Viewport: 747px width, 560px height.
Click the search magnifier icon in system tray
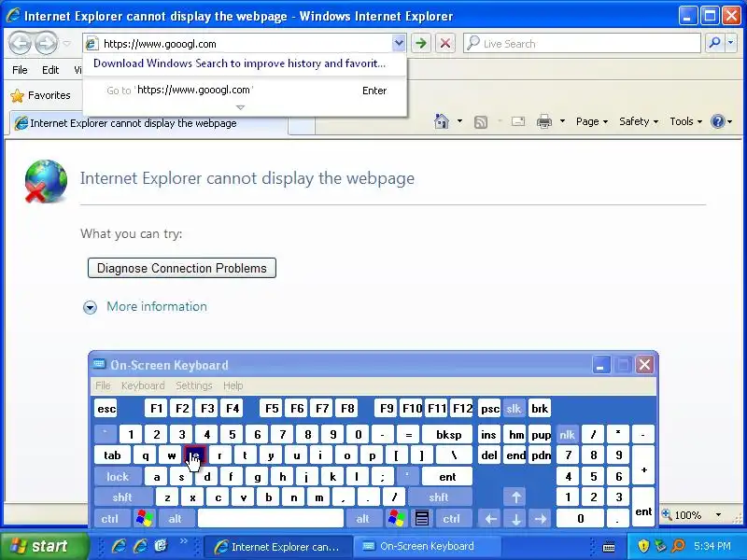point(678,546)
